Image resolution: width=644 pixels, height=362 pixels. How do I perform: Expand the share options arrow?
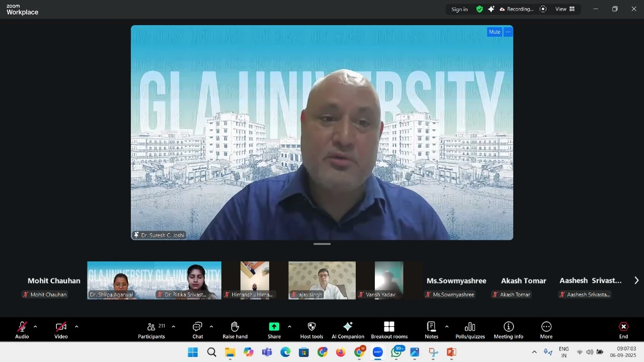(289, 327)
